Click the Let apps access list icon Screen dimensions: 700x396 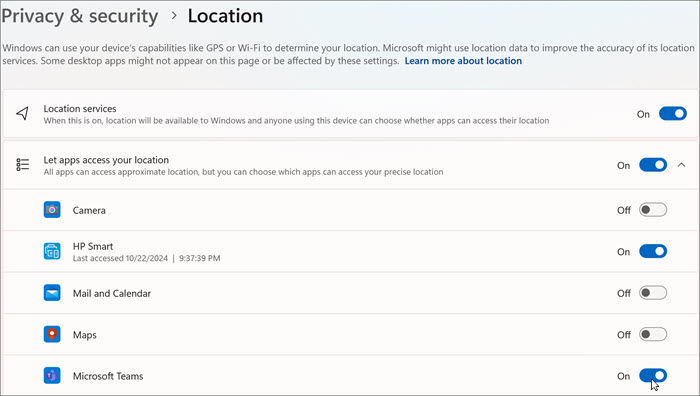[x=22, y=165]
